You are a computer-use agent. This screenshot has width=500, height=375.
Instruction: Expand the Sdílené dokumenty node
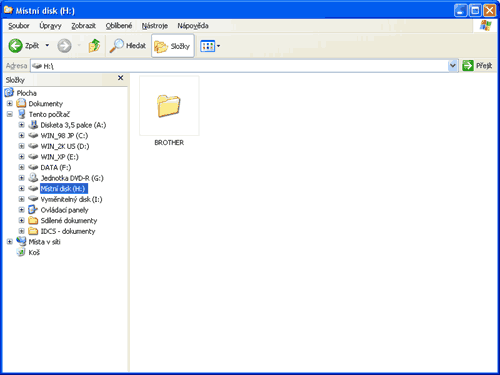pos(22,221)
